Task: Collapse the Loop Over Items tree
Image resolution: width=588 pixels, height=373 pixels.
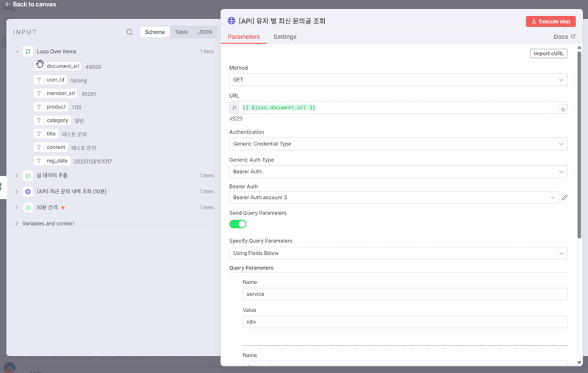Action: (17, 51)
